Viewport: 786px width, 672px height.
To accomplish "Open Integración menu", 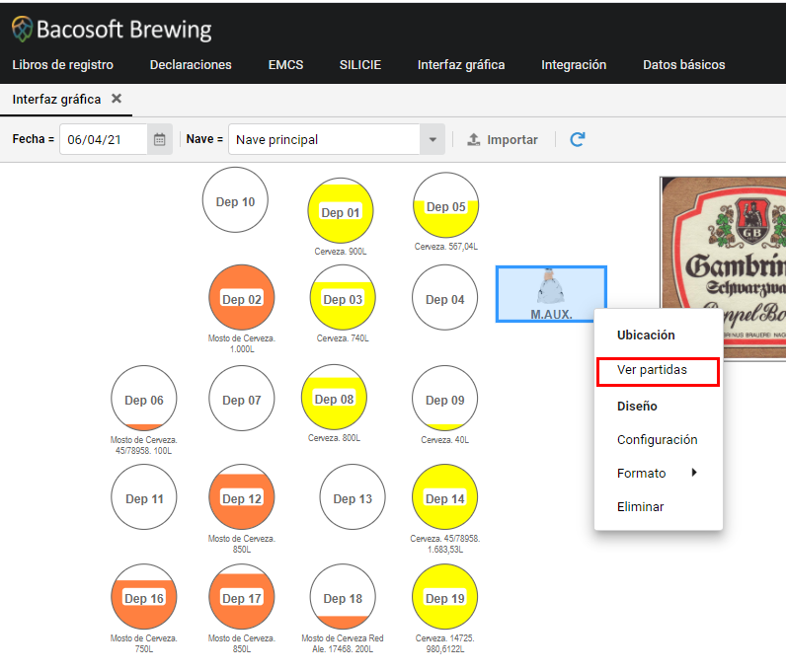I will [574, 65].
